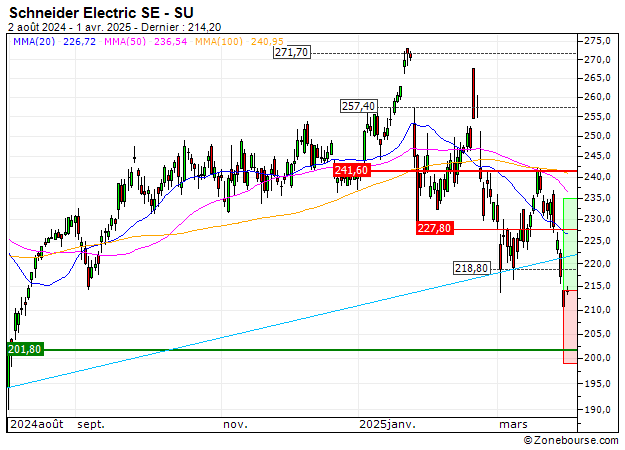The image size is (625, 450).
Task: Click the 2025janv. time axis label
Action: click(387, 424)
